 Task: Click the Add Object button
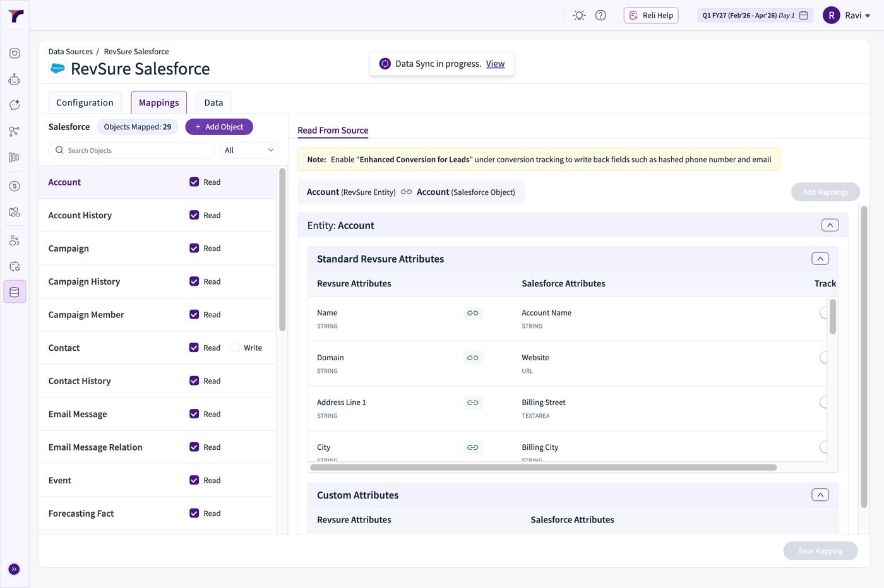pos(219,127)
